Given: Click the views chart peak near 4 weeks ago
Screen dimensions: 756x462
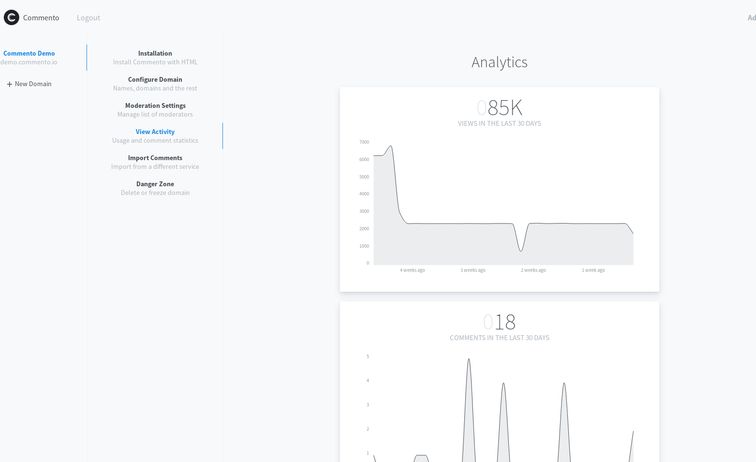Looking at the screenshot, I should [389, 147].
